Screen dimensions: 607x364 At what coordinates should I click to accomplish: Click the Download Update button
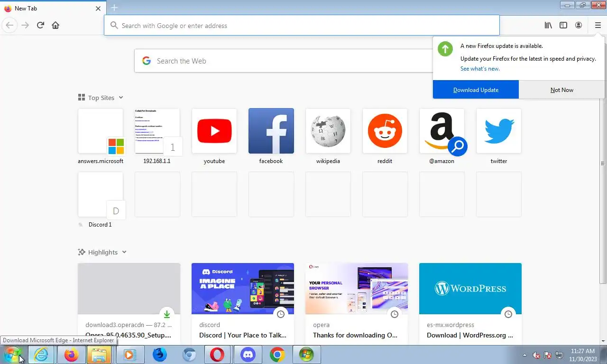pos(476,90)
